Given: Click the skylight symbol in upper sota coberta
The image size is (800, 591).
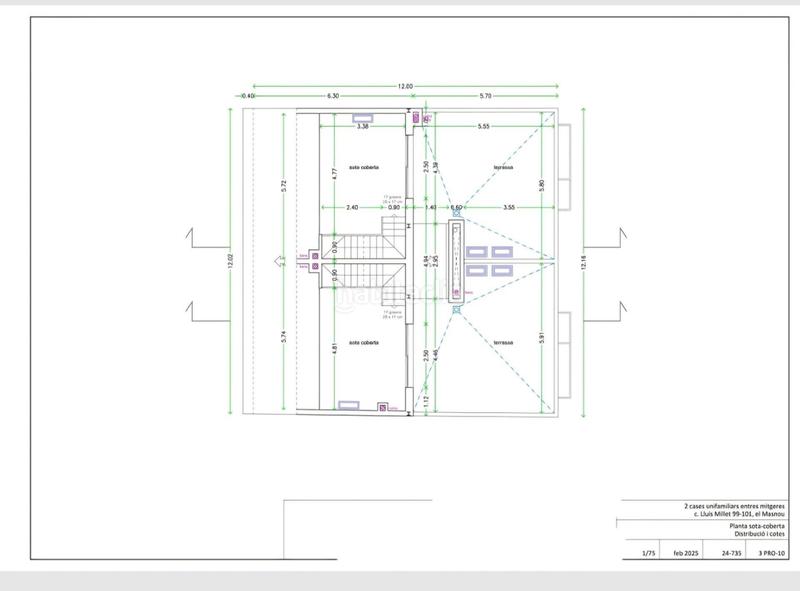Looking at the screenshot, I should click(x=350, y=118).
